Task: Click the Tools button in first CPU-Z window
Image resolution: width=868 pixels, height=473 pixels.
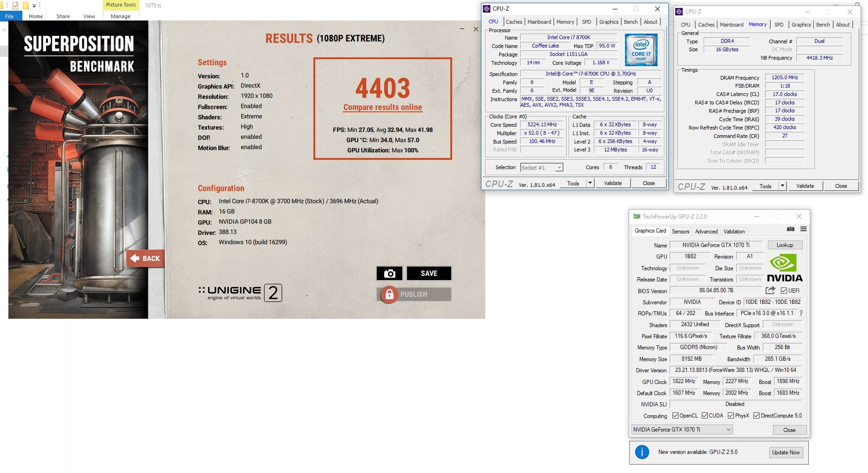Action: click(573, 183)
